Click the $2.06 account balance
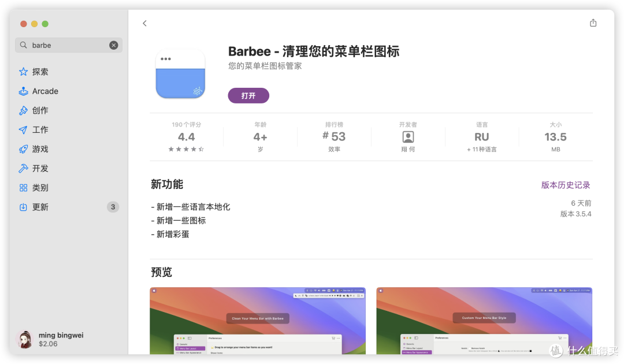The height and width of the screenshot is (364, 624). point(48,344)
